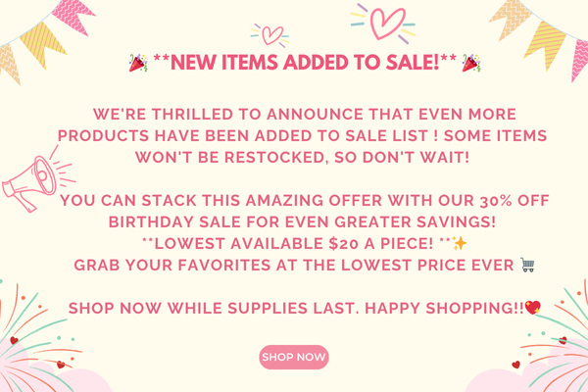
Task: Click the sparkles emoji after A PIECE
Action: (x=460, y=243)
